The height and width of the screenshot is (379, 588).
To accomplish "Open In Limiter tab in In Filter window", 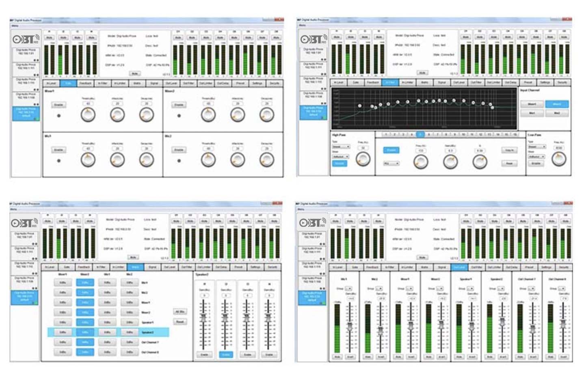I will [407, 82].
